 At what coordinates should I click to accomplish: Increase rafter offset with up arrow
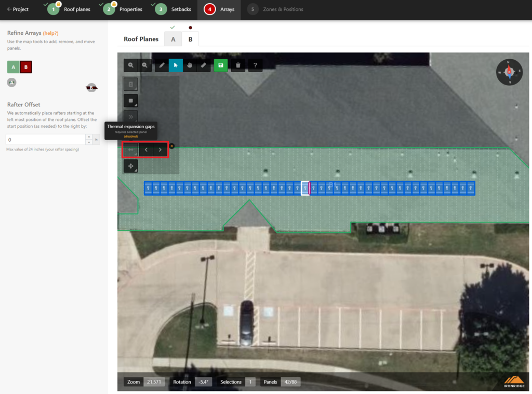point(89,137)
